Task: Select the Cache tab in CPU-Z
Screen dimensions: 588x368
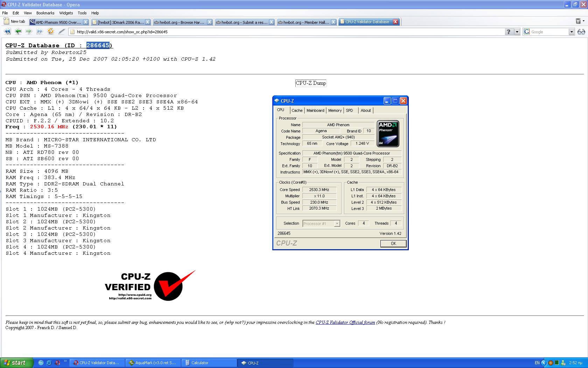Action: (297, 110)
